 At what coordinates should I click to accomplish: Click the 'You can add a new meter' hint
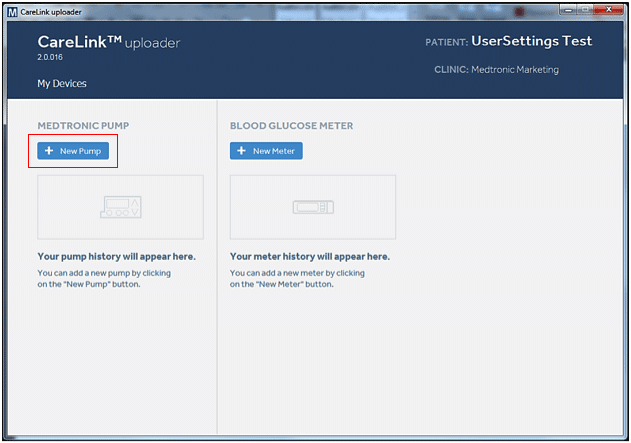pos(297,278)
